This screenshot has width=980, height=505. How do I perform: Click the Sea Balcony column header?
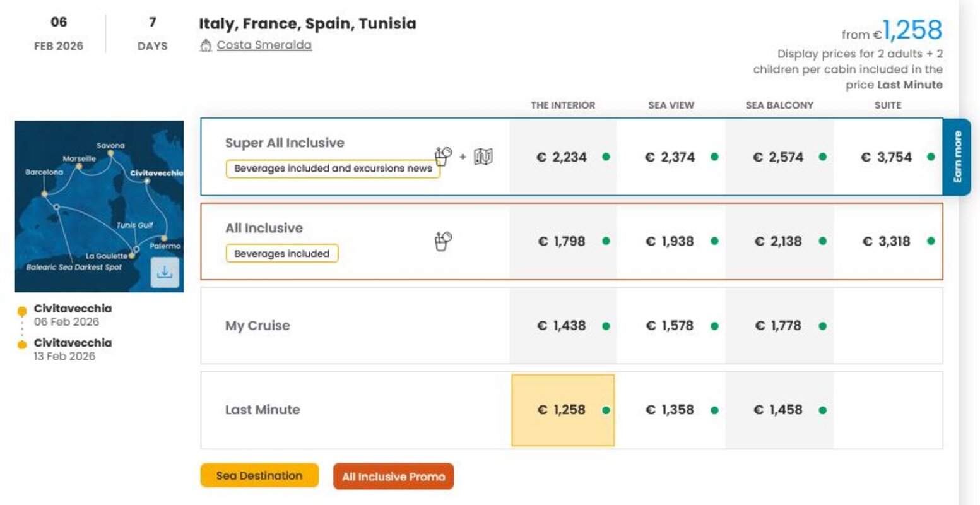click(x=779, y=105)
